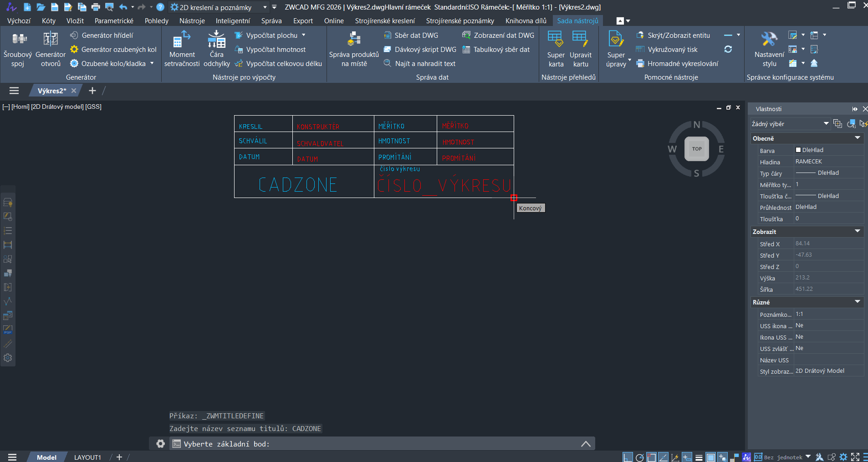Toggle lineweight display in status bar
This screenshot has width=868, height=462.
point(699,457)
